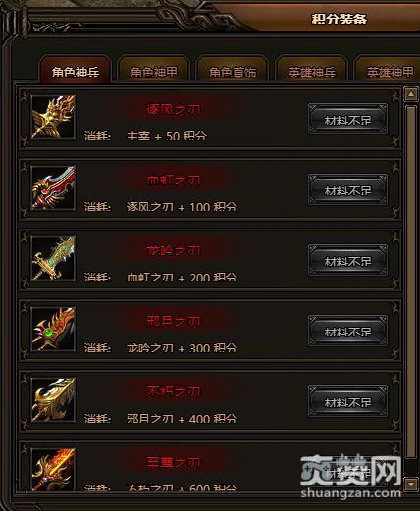The image size is (420, 511).
Task: Switch to the 角色首饰 tab
Action: pyautogui.click(x=233, y=72)
